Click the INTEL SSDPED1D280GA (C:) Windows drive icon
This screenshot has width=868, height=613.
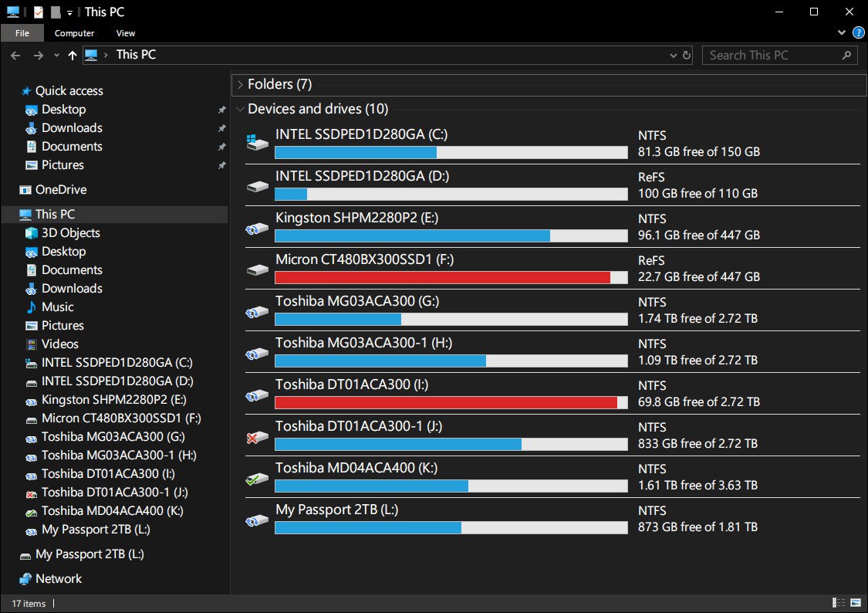pos(257,143)
